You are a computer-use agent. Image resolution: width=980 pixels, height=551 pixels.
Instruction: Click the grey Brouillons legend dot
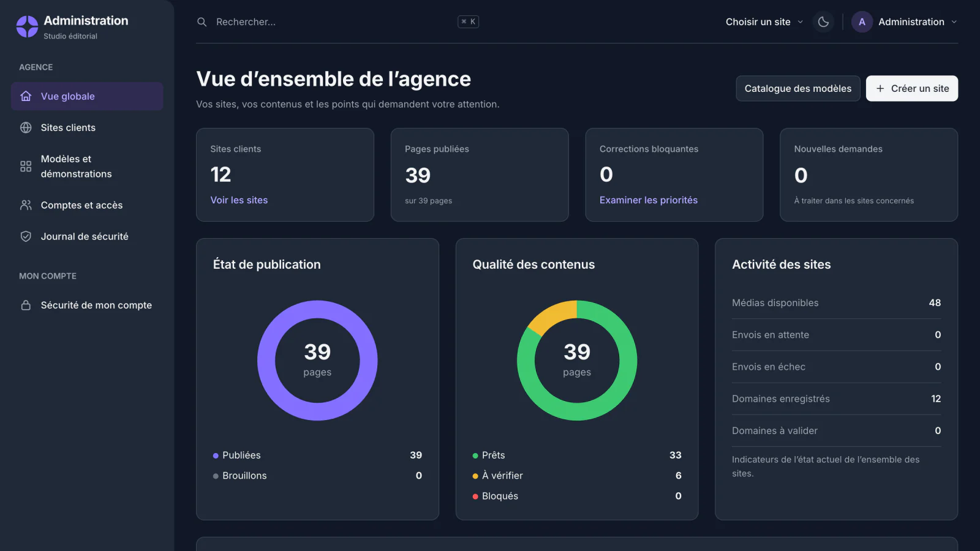click(x=216, y=476)
